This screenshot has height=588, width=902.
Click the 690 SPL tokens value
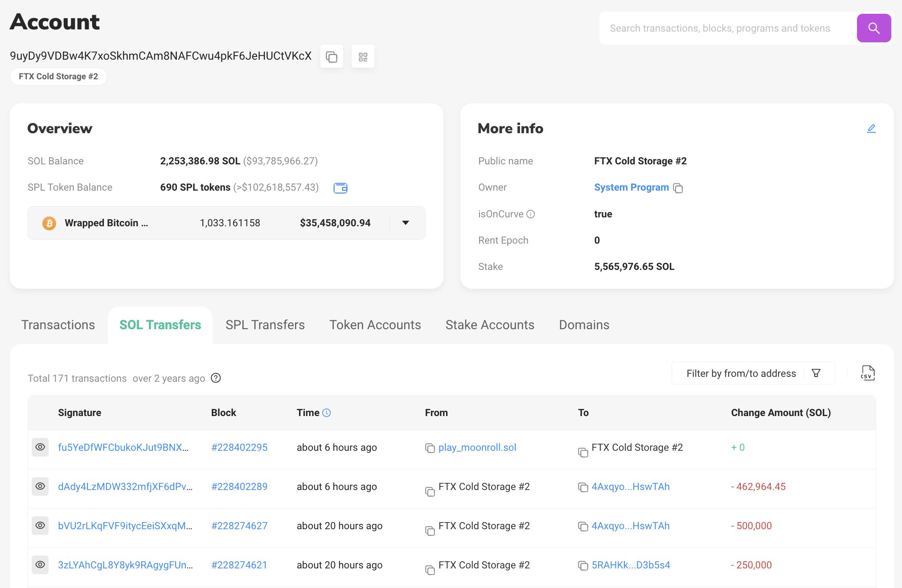[x=195, y=188]
